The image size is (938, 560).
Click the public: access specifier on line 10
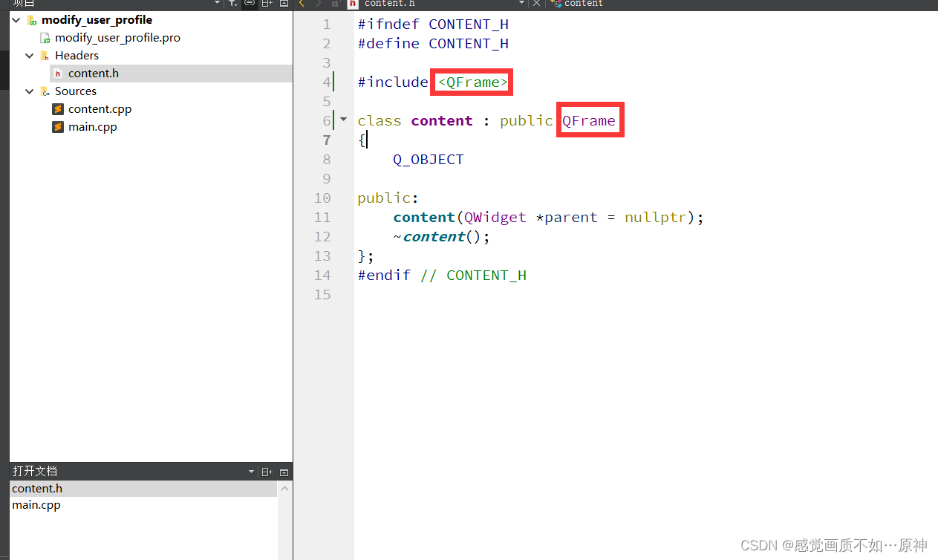coord(388,198)
